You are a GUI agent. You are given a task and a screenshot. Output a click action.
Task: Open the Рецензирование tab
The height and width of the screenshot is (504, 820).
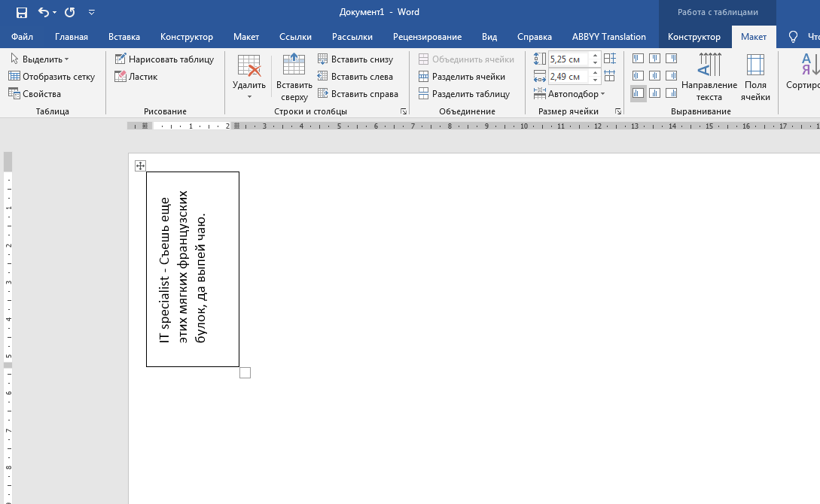pyautogui.click(x=427, y=37)
